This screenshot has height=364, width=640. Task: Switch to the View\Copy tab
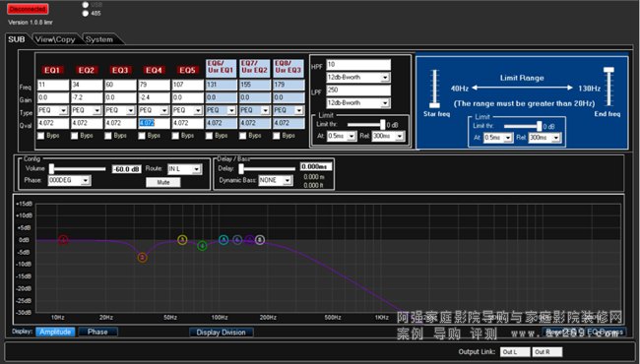[x=55, y=39]
